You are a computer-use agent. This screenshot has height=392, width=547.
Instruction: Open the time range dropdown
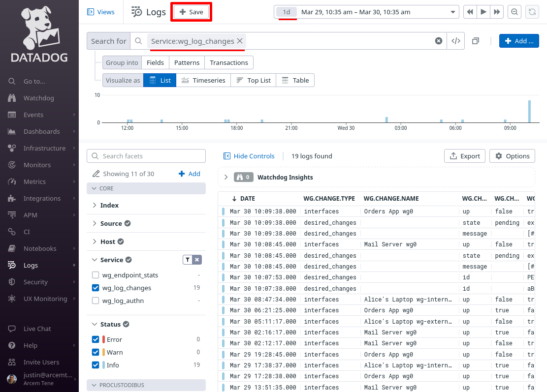pos(366,12)
